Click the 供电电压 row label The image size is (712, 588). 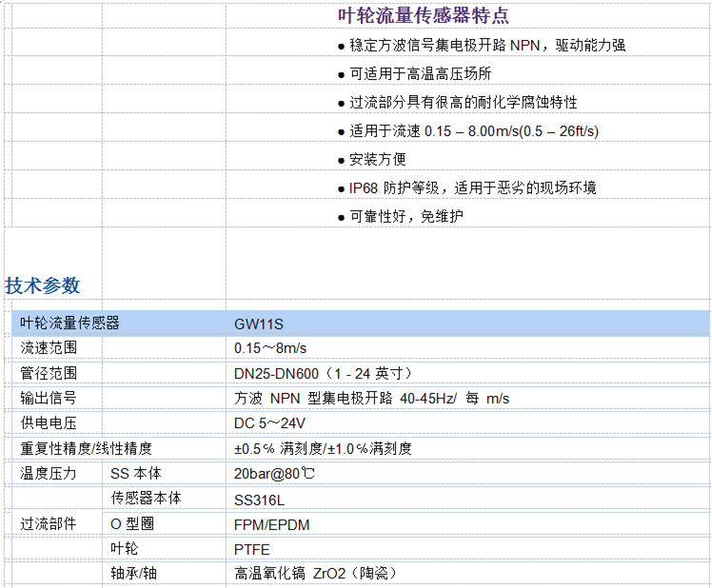[49, 422]
